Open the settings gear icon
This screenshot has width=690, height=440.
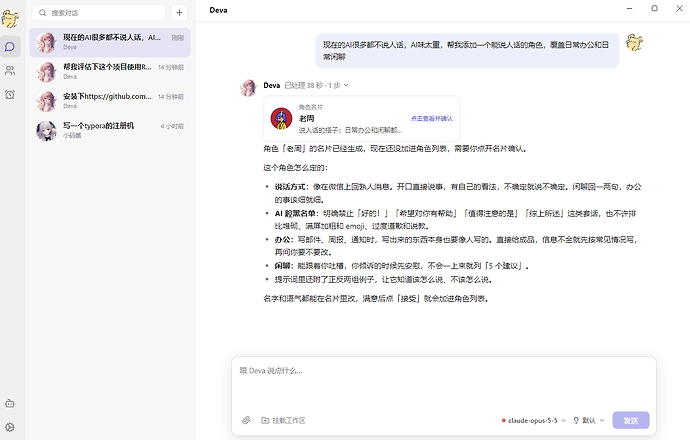tap(10, 427)
